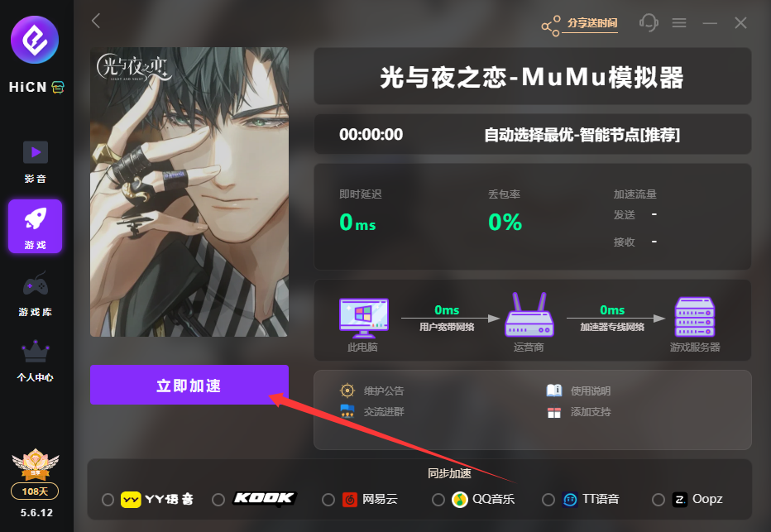The image size is (771, 532).
Task: Open the 使用说明 usage guide
Action: pyautogui.click(x=579, y=391)
